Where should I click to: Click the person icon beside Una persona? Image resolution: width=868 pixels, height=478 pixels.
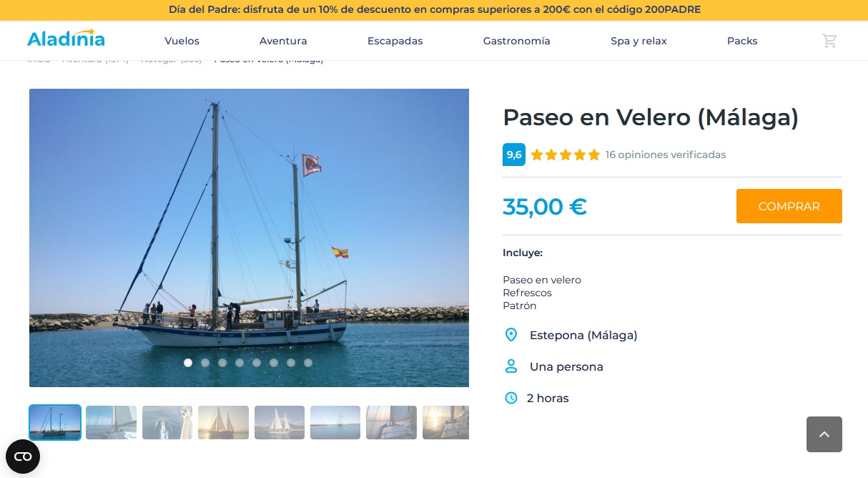click(511, 366)
